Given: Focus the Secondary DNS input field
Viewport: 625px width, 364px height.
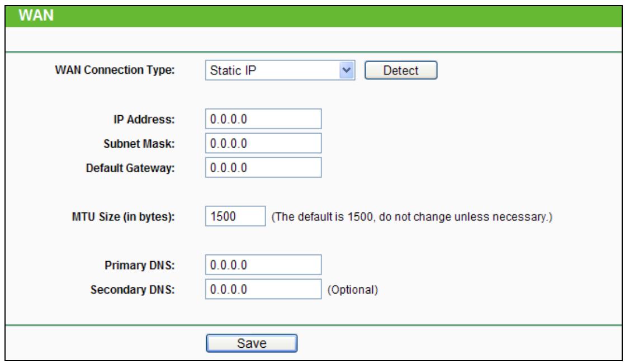Looking at the screenshot, I should [263, 289].
